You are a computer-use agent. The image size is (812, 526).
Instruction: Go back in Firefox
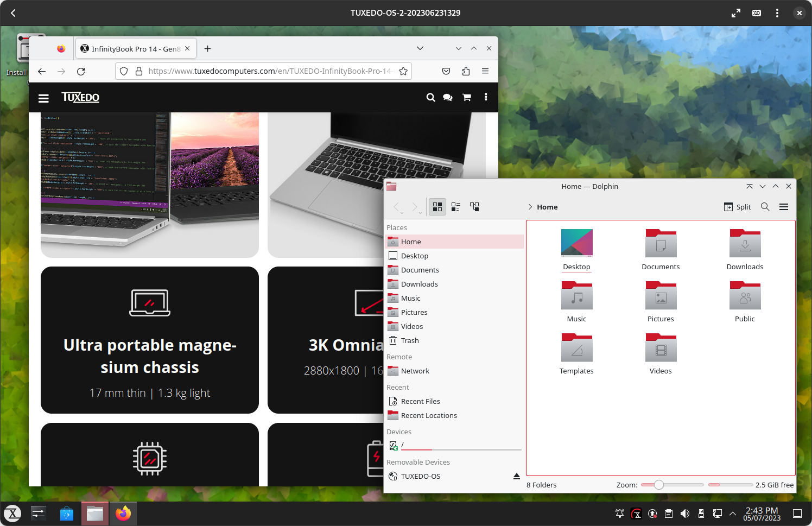tap(42, 71)
